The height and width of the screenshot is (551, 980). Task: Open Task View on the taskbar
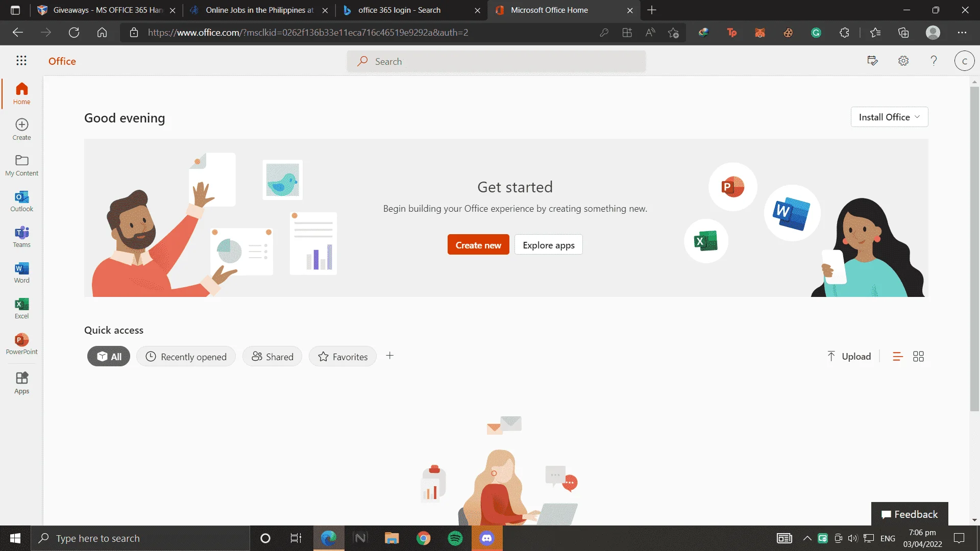point(296,538)
